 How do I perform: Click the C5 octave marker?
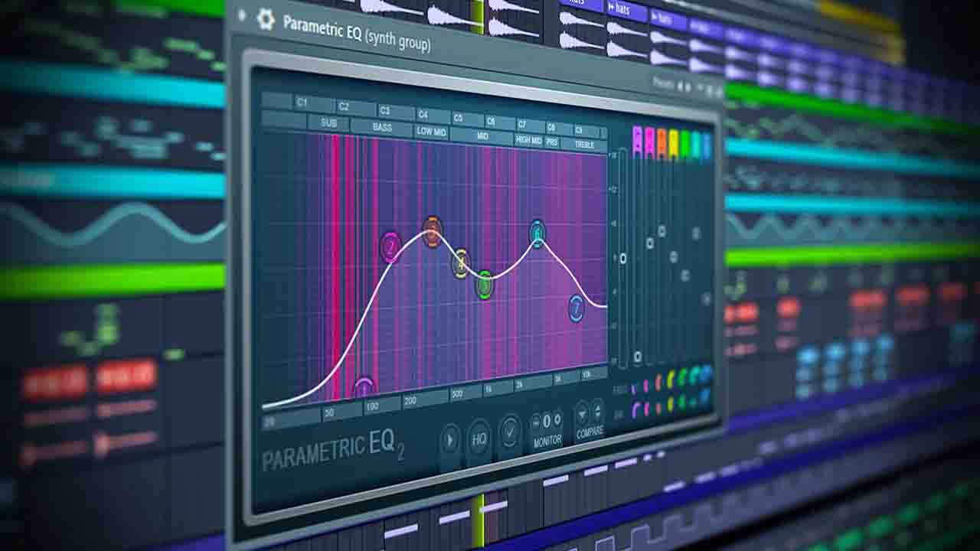point(458,118)
